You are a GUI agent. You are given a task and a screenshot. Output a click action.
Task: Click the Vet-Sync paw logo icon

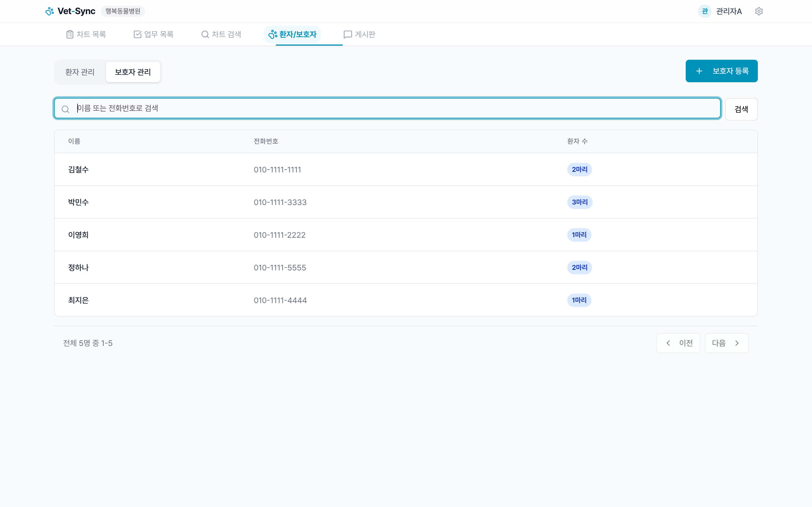pos(50,11)
